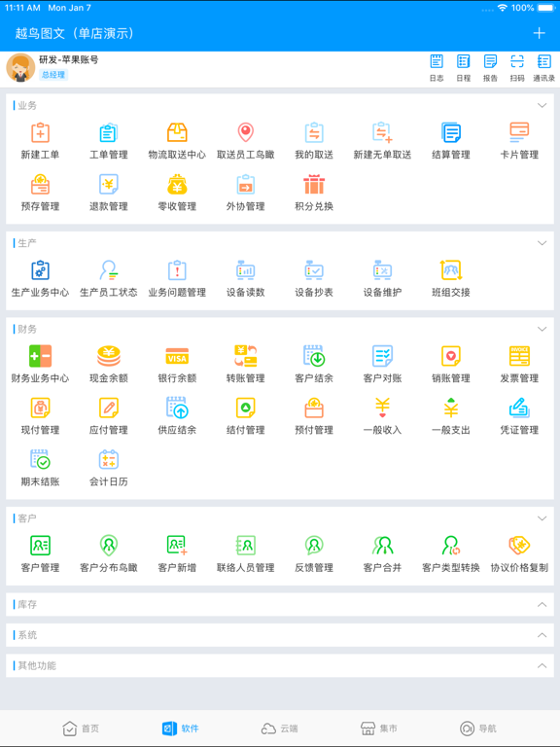The width and height of the screenshot is (560, 747).
Task: Open 生产员工状态 icon
Action: (109, 270)
